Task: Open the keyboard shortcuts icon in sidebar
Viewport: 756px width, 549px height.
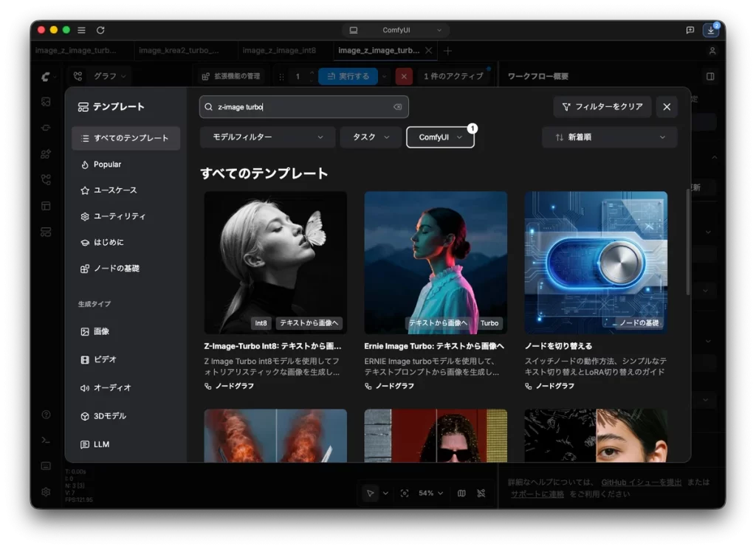Action: 46,466
